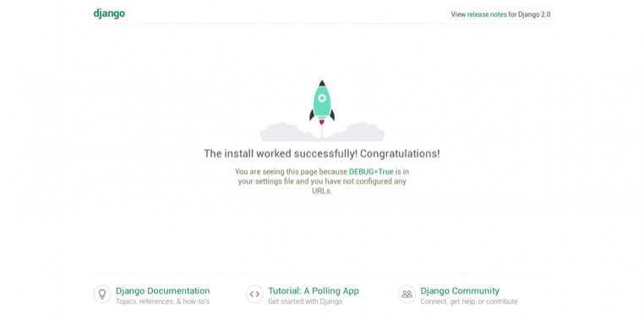Open the release notes link
The height and width of the screenshot is (319, 644).
[x=487, y=14]
